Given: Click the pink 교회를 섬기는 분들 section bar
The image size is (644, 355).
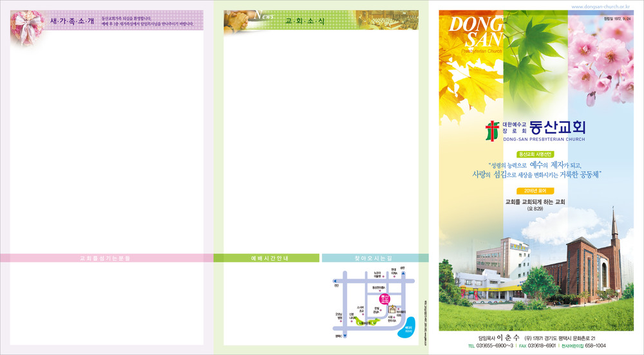Looking at the screenshot, I should [x=105, y=258].
